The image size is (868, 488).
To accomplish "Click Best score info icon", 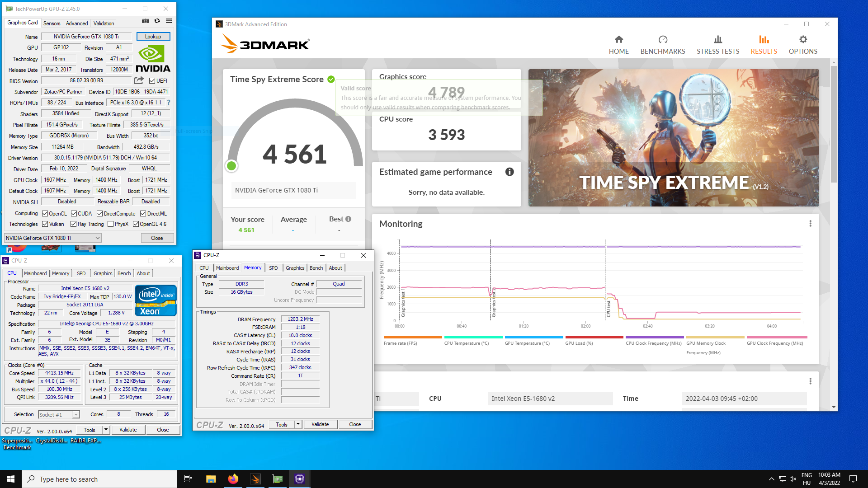I will tap(348, 219).
